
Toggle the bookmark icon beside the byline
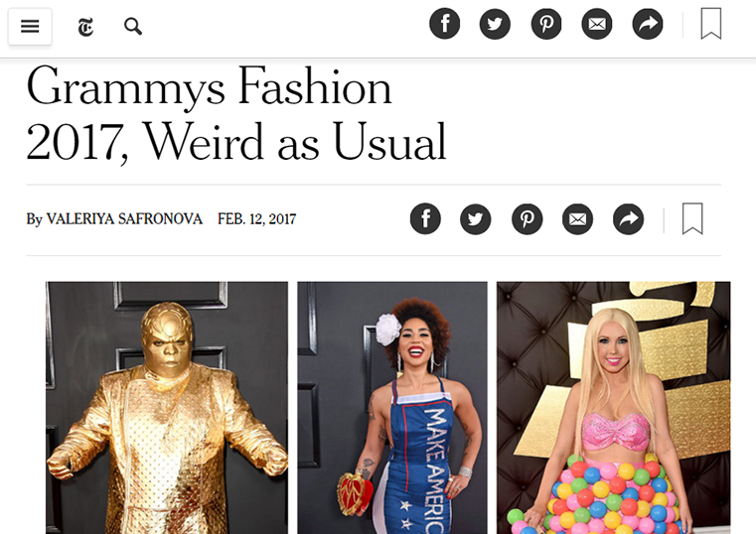692,219
